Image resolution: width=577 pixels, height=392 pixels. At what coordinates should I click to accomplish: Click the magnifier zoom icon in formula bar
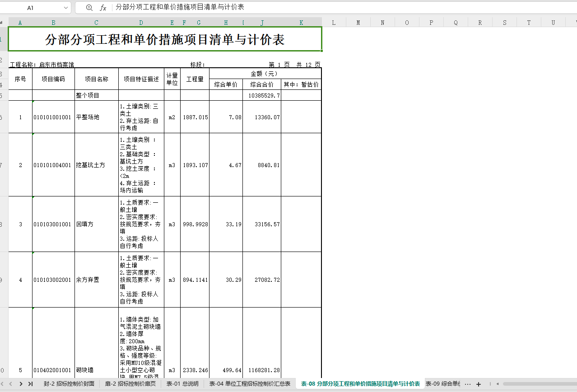89,8
